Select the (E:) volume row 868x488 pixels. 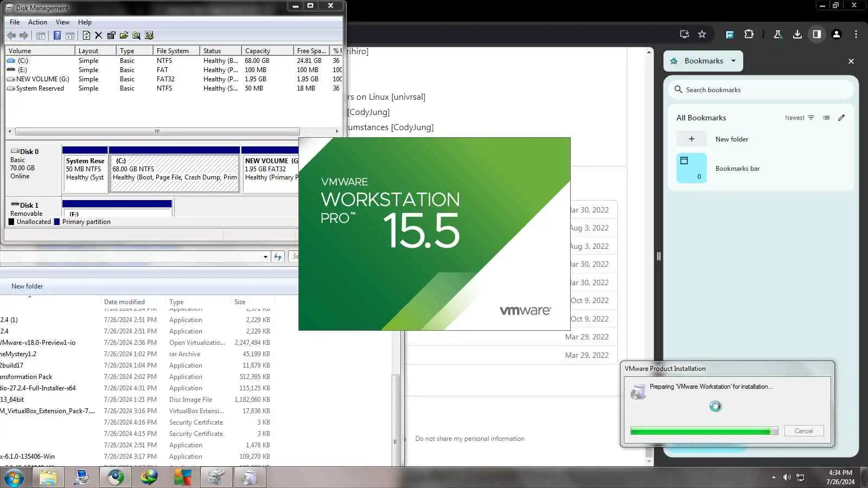(x=174, y=70)
